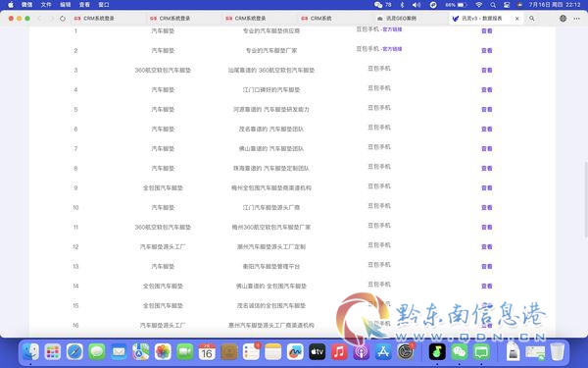Open Freeform from the Dock
The image size is (588, 368).
coord(295,352)
